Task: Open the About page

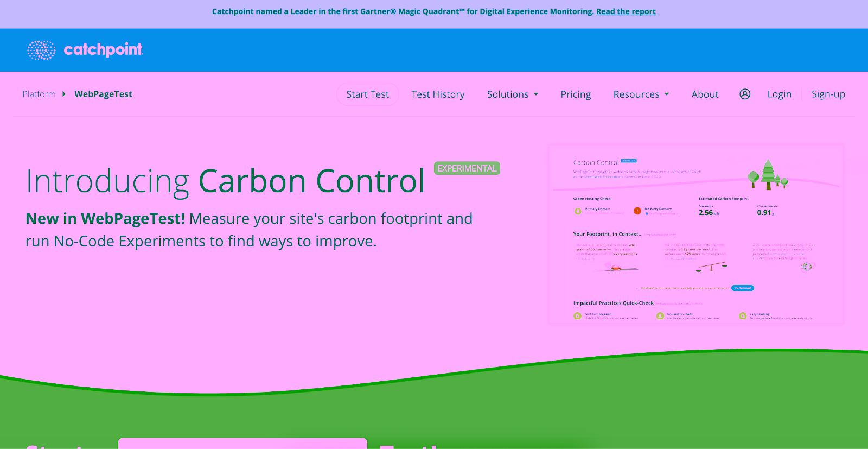Action: click(x=705, y=94)
